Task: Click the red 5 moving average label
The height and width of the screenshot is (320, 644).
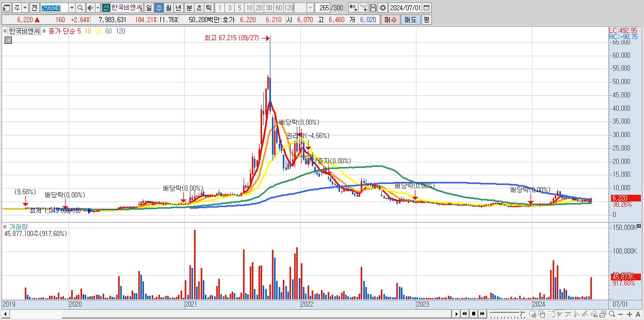Action: [79, 31]
